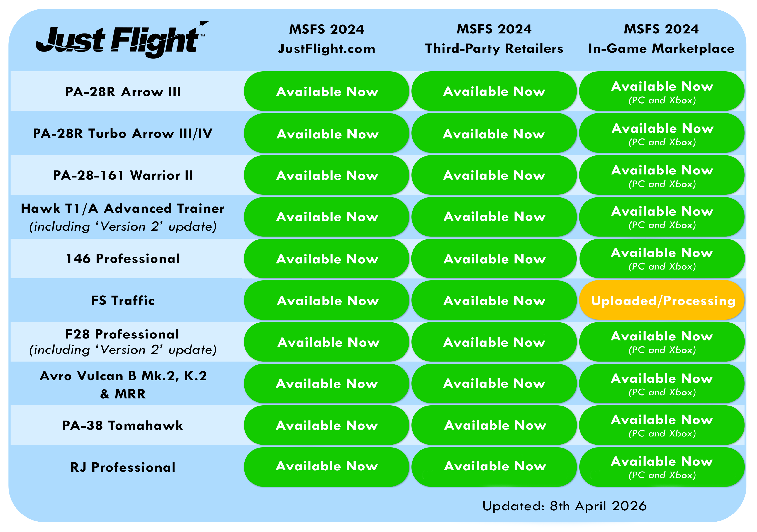Click PA-28R Arrow III In-Game Marketplace pill
757x532 pixels.
[x=662, y=91]
